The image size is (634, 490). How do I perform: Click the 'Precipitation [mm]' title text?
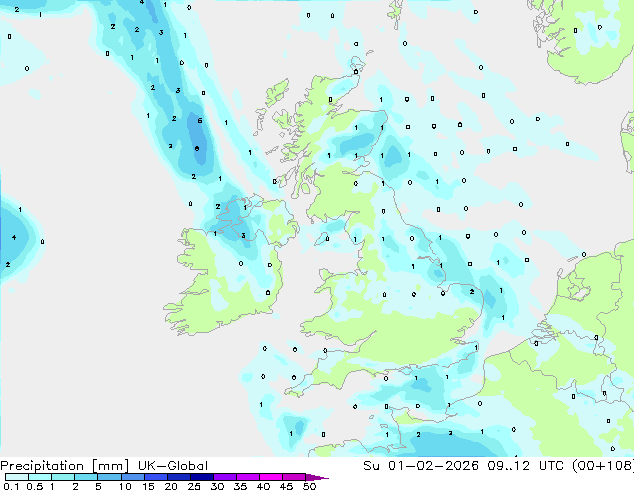click(x=64, y=466)
